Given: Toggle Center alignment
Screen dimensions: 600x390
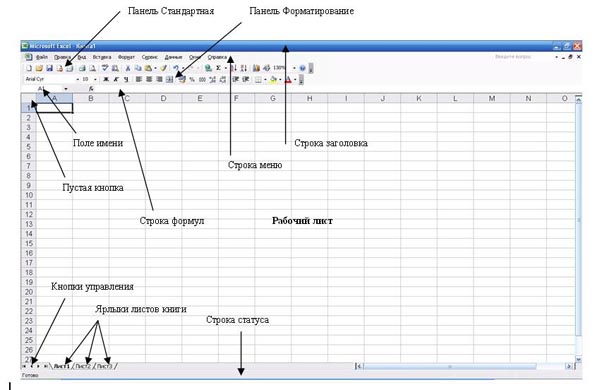Looking at the screenshot, I should point(148,79).
